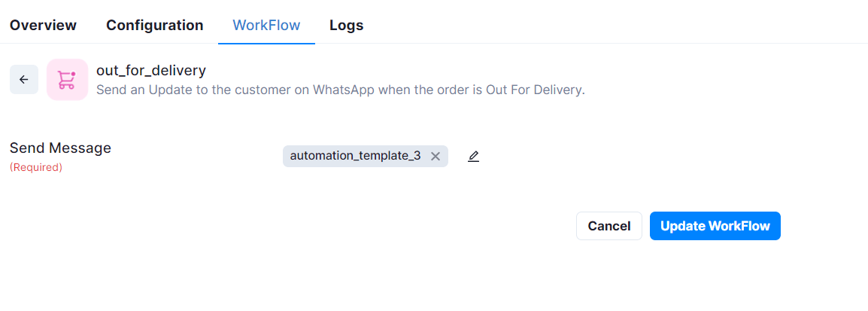Click the out_for_delivery workflow title

[151, 70]
